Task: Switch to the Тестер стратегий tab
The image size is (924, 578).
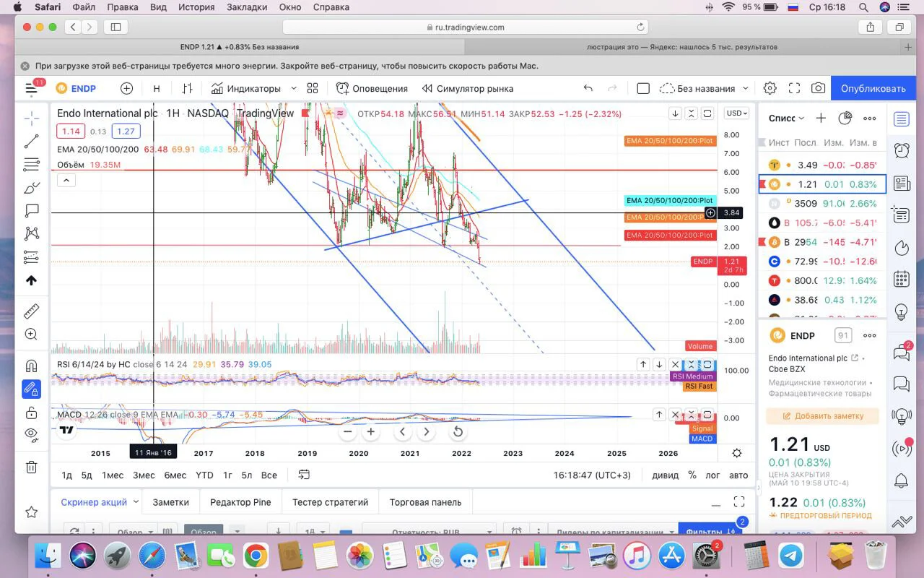Action: tap(331, 502)
